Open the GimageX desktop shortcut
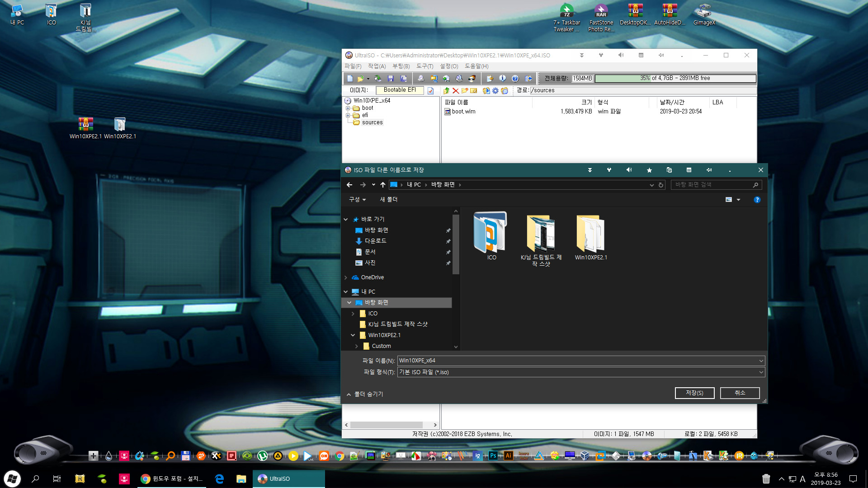The width and height of the screenshot is (868, 488). click(704, 15)
